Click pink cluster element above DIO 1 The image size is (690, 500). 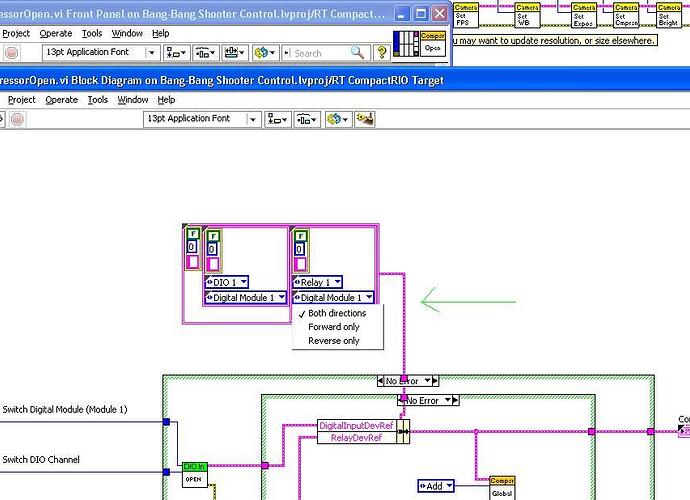click(x=213, y=264)
